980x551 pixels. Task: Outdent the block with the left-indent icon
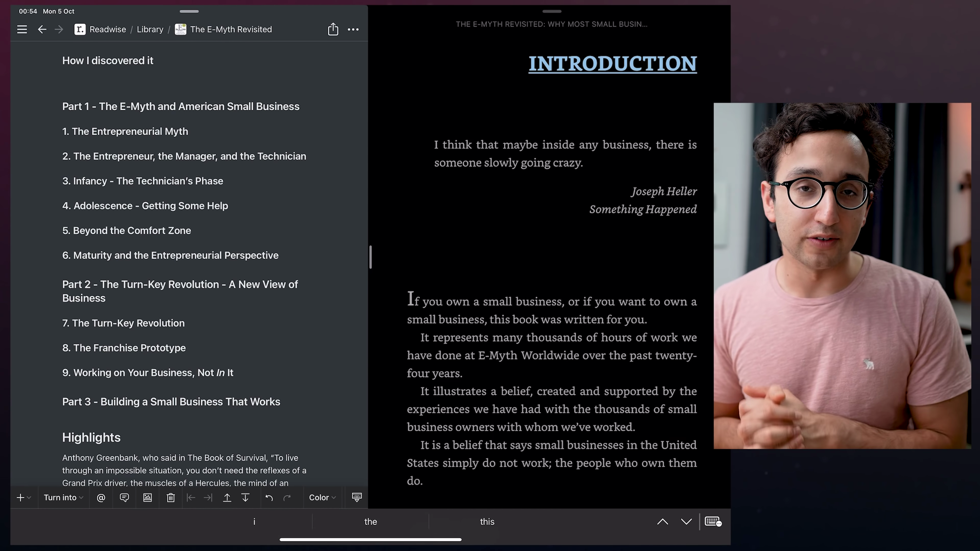(x=191, y=497)
